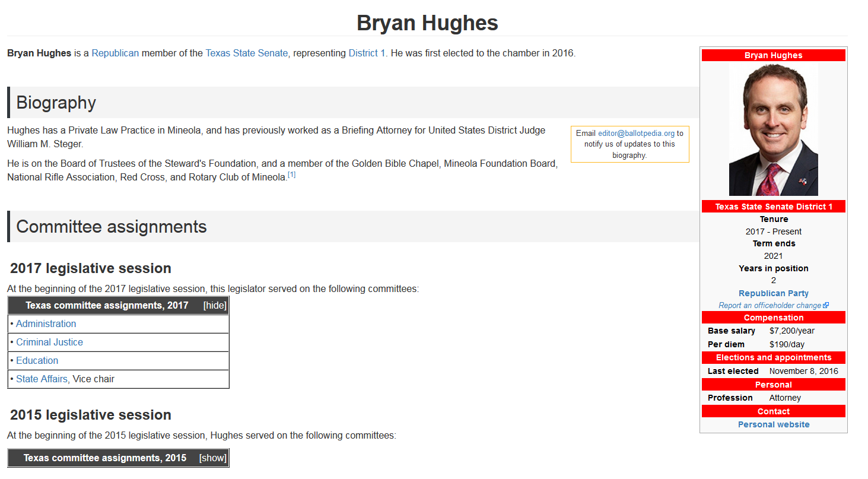Click the Personal infobox header
Viewport: 868px width, 479px height.
pos(773,385)
